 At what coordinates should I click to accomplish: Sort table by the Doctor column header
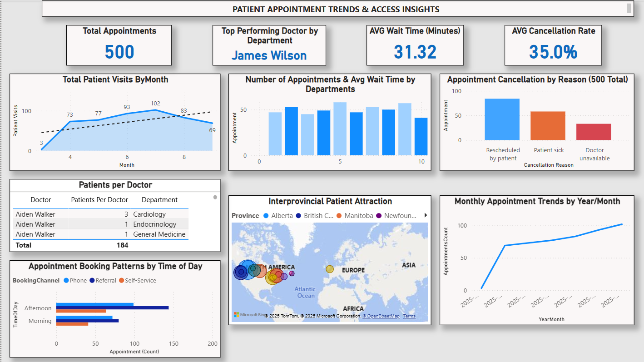click(40, 200)
